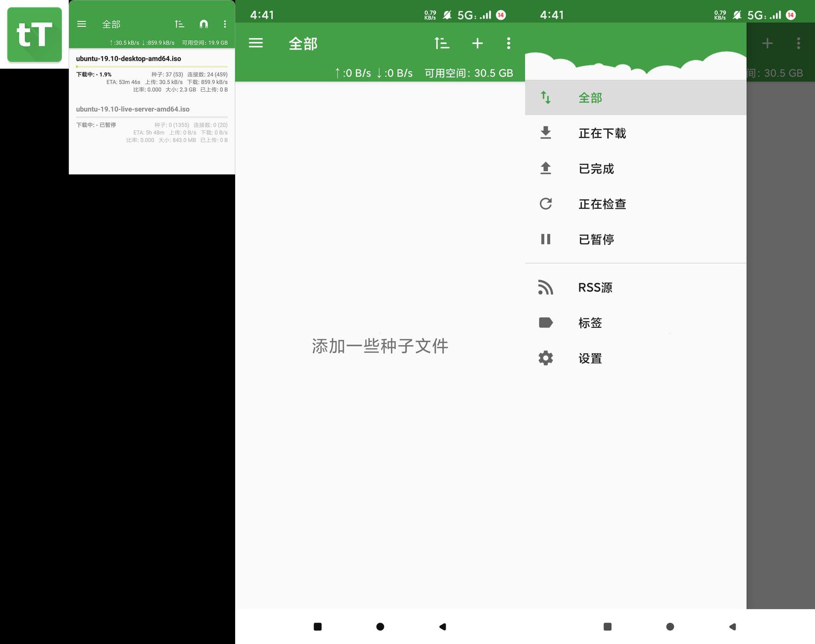Open the RSS源 feed icon

click(x=545, y=288)
